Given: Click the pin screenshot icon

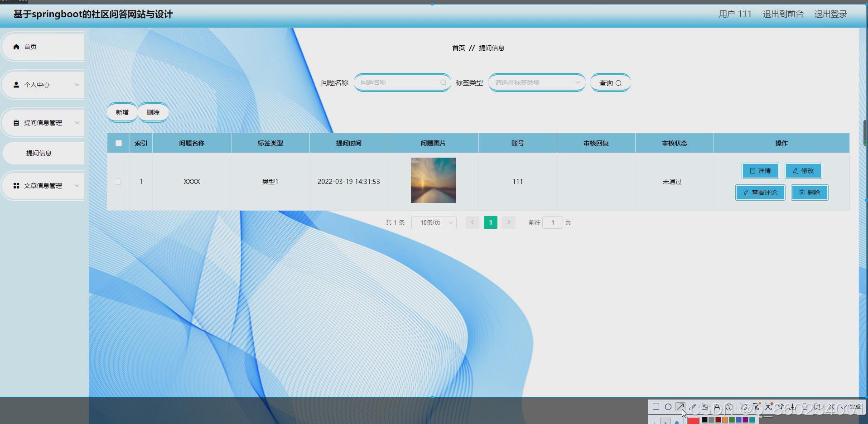Looking at the screenshot, I should pos(781,407).
